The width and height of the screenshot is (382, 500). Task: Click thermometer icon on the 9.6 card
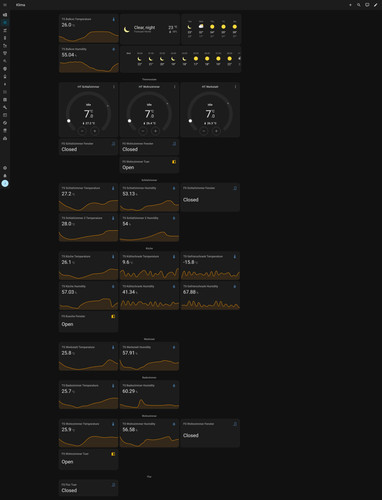click(174, 257)
